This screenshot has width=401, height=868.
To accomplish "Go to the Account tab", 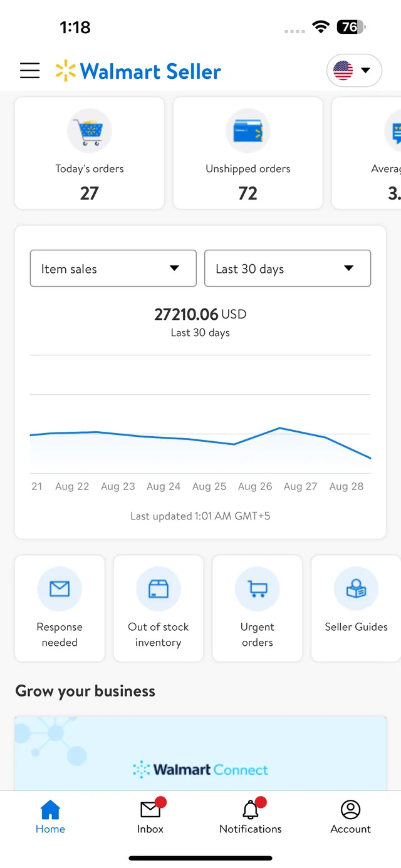I will [x=350, y=817].
